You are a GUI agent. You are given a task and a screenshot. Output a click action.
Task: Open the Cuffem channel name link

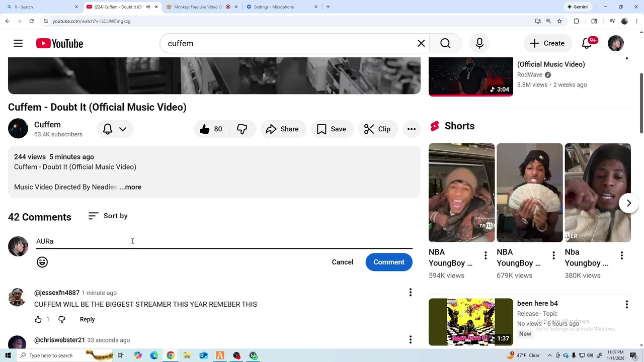pos(47,125)
